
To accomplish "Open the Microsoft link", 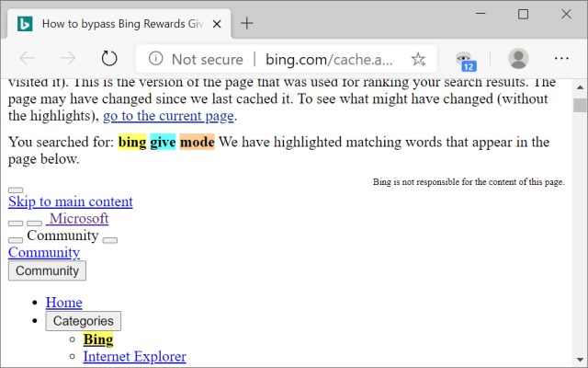I will (x=77, y=218).
